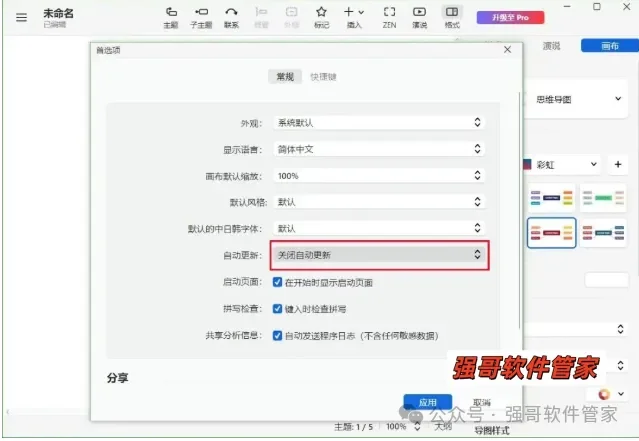The height and width of the screenshot is (441, 639).
Task: Open the hamburger main menu
Action: point(21,18)
